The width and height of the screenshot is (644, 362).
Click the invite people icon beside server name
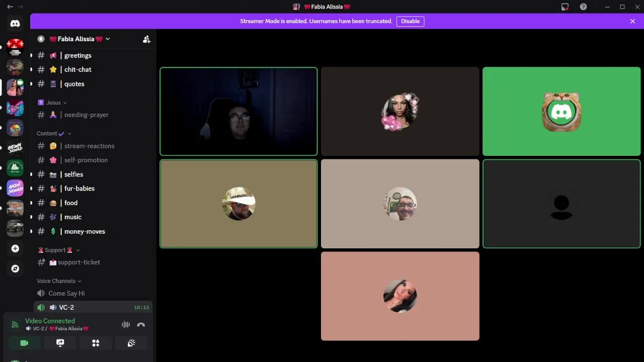click(x=146, y=39)
